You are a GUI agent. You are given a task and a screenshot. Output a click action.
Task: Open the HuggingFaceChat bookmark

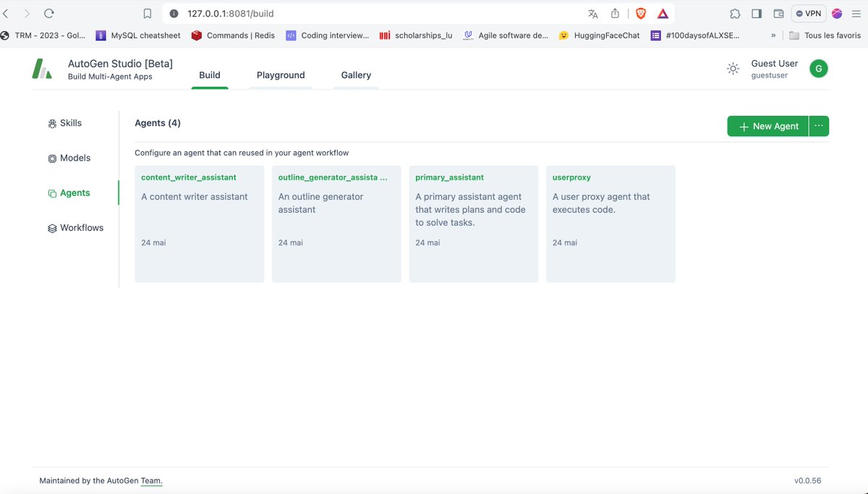tap(599, 35)
